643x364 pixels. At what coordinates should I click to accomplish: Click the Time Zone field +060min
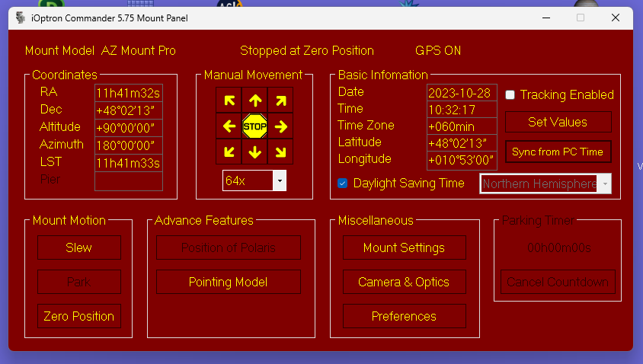click(x=462, y=126)
